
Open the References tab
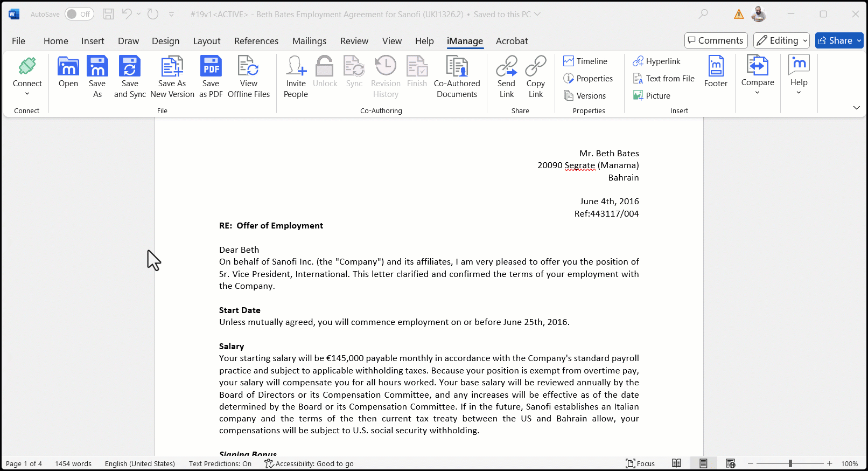[256, 41]
